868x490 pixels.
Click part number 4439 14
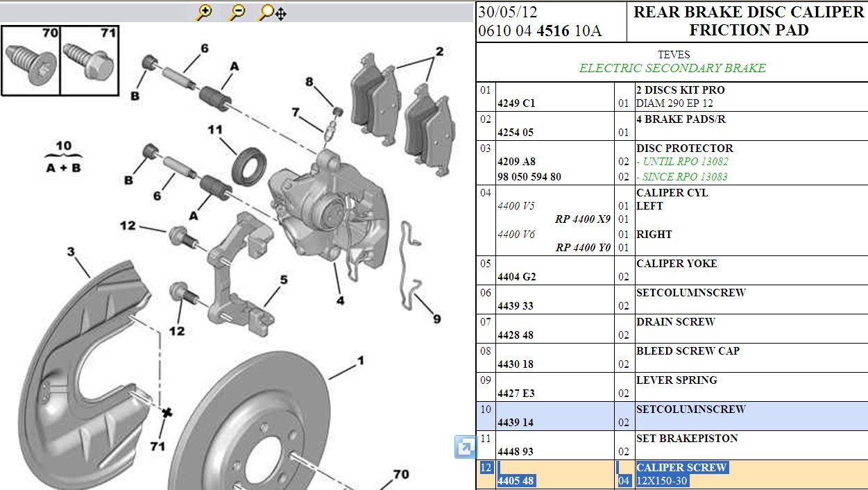coord(516,423)
